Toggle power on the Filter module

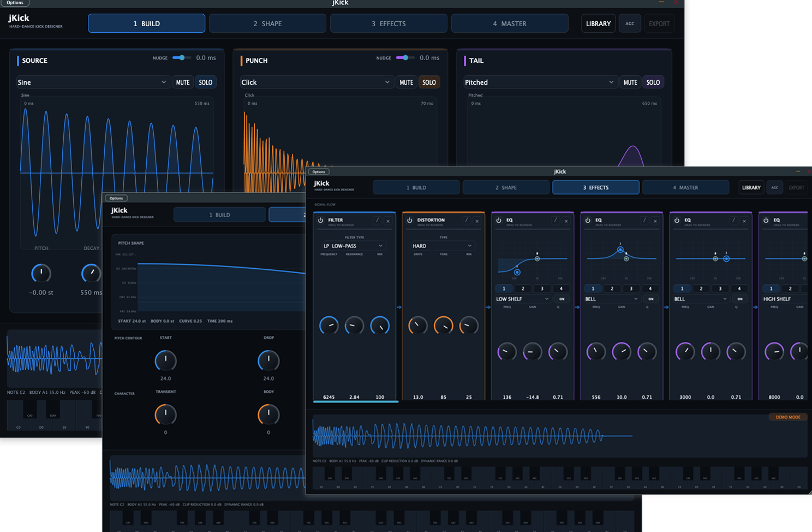(x=320, y=220)
